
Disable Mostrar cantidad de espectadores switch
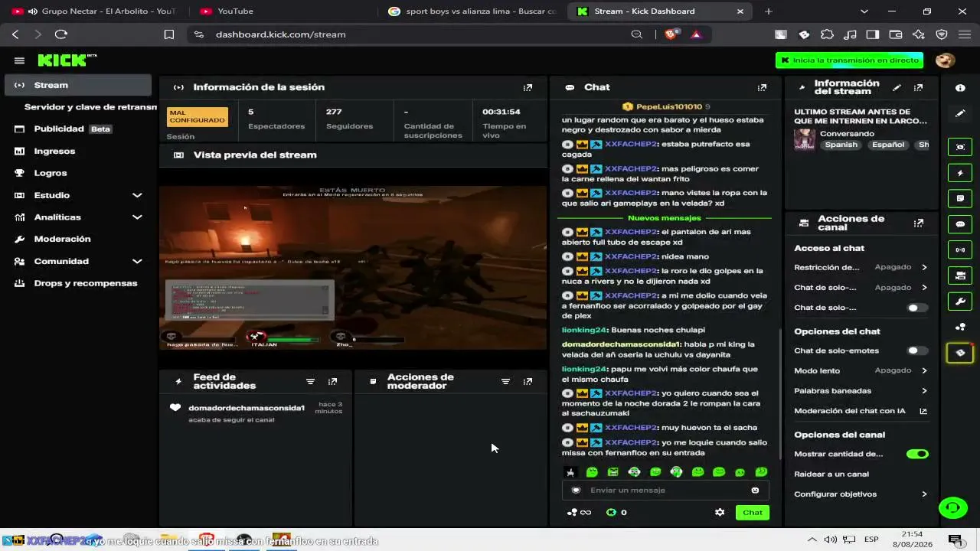pyautogui.click(x=917, y=454)
